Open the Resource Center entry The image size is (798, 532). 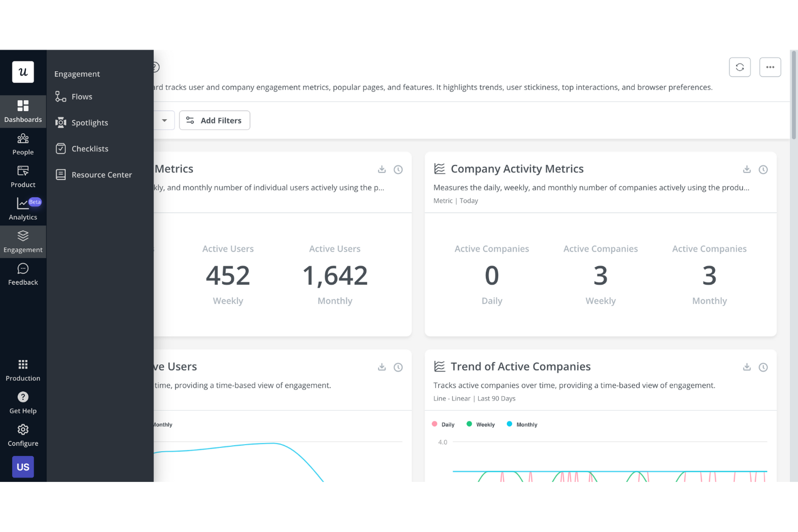[x=101, y=175]
